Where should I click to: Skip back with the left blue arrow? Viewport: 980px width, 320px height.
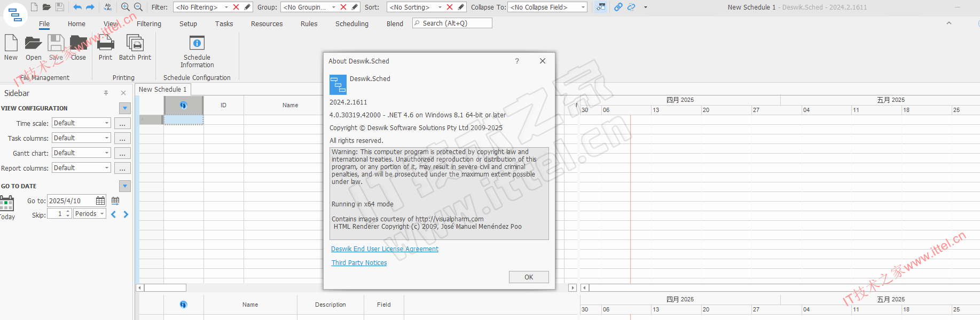tap(113, 214)
